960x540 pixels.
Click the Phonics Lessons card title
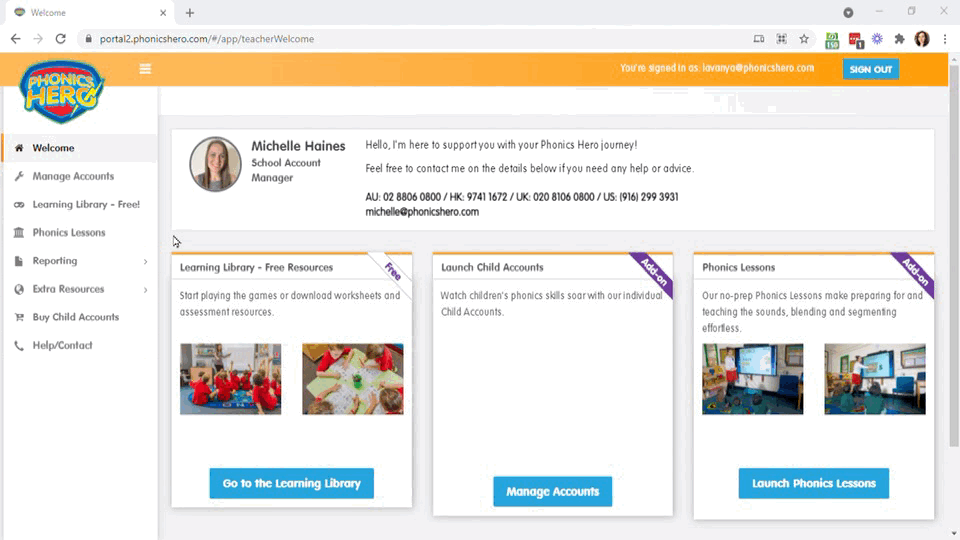[x=738, y=268]
